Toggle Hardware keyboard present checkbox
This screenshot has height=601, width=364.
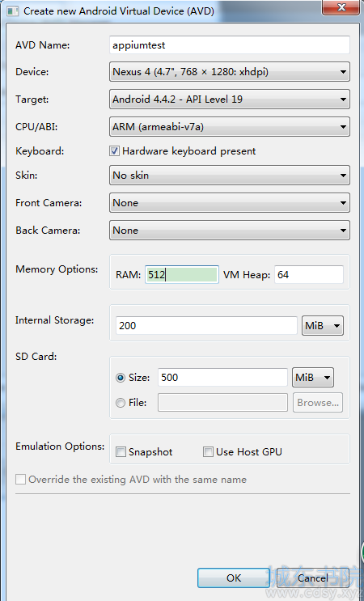point(114,151)
